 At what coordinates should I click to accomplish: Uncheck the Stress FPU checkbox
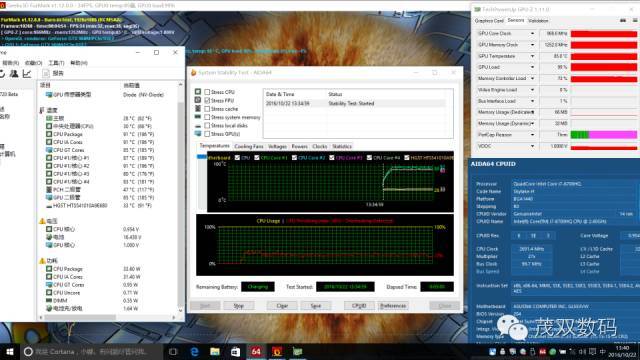tap(207, 100)
